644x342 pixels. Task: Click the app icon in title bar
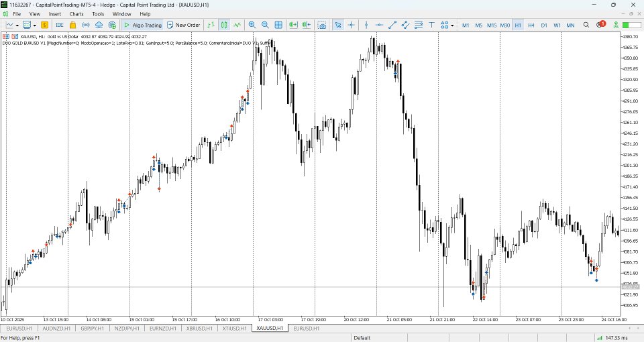[x=4, y=5]
